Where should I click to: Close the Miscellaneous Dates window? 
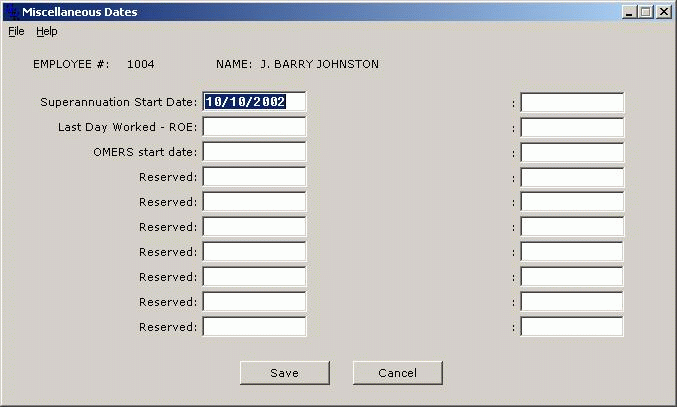pos(663,12)
